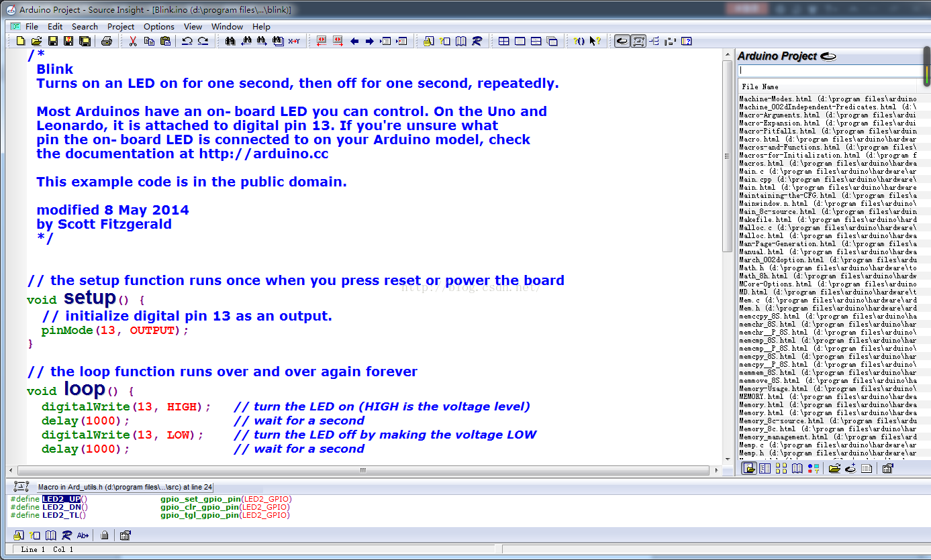Viewport: 931px width, 560px height.
Task: Open the Project menu
Action: coord(121,27)
